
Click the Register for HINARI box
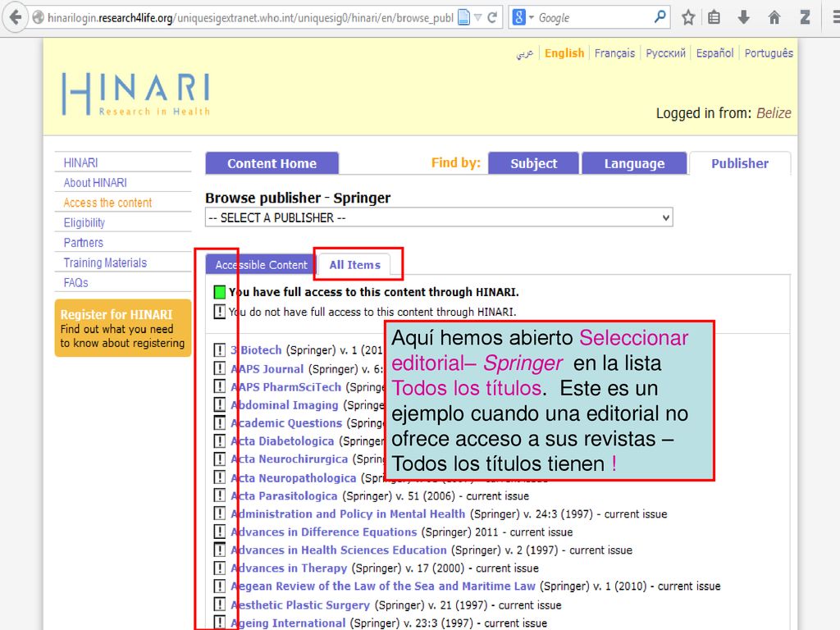coord(123,328)
